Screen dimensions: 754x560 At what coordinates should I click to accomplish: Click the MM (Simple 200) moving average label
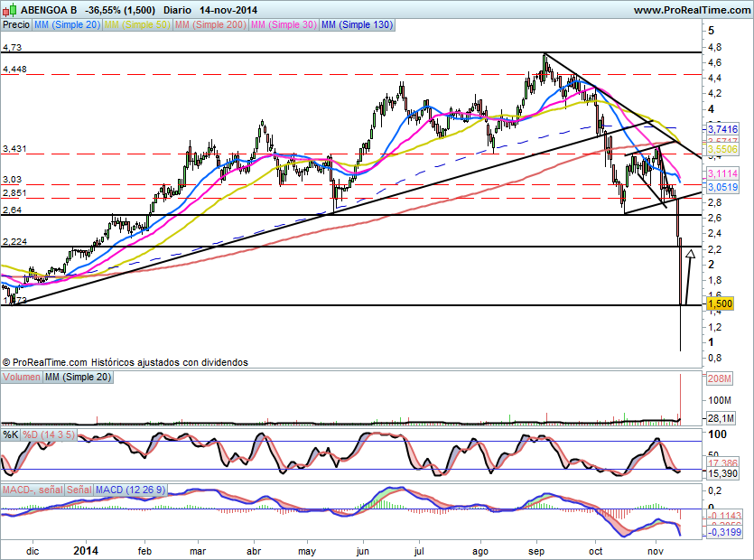click(x=209, y=25)
